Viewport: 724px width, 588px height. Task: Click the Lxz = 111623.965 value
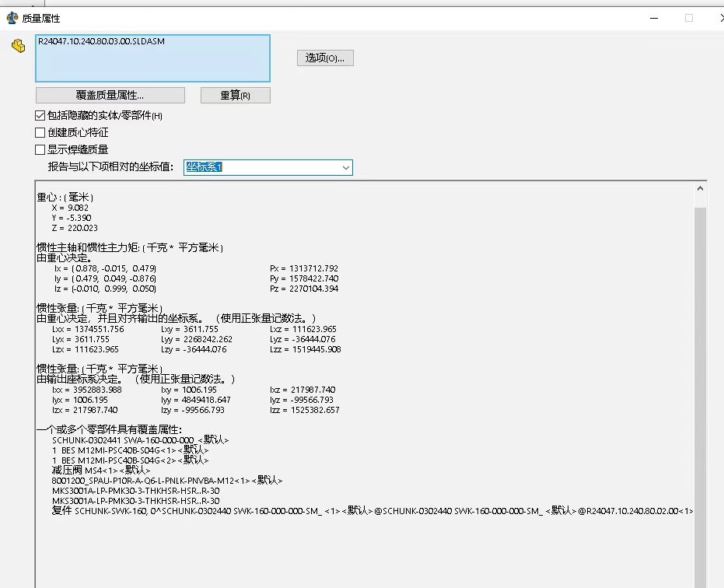click(x=303, y=329)
